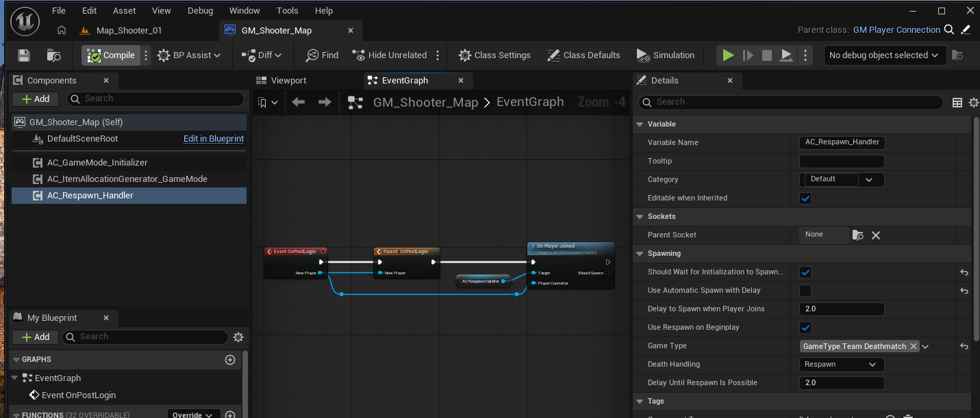Click the Details search field

790,103
